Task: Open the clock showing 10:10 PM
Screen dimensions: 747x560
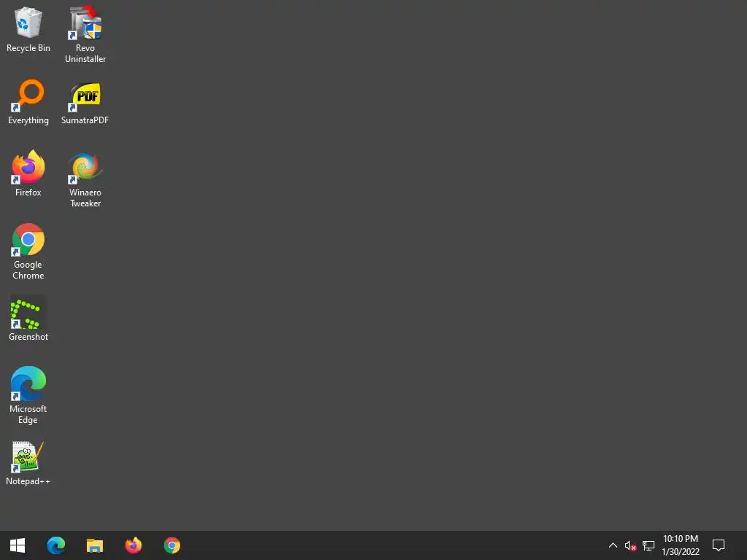Action: [681, 545]
